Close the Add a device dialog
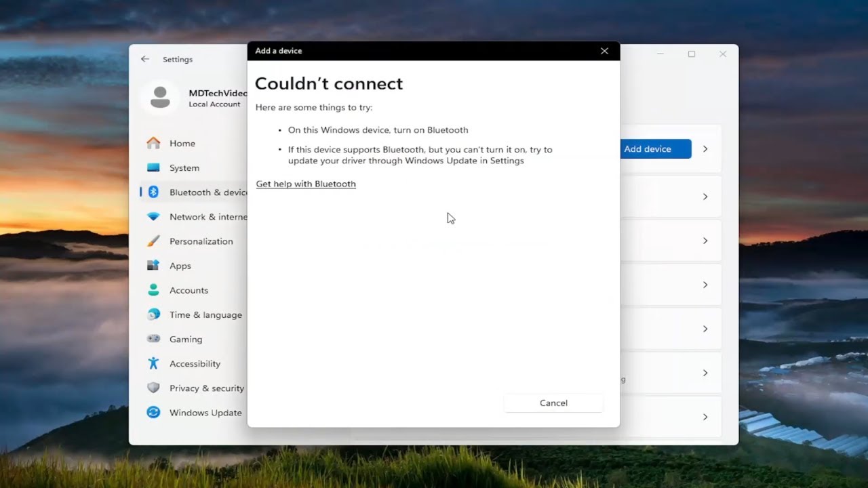This screenshot has width=868, height=488. (x=604, y=51)
